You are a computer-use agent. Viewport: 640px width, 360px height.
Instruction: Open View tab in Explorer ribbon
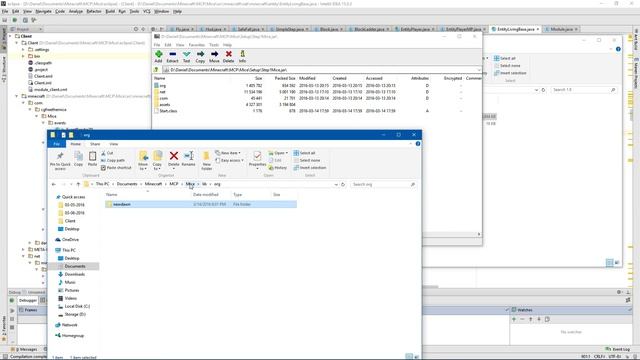pyautogui.click(x=113, y=144)
